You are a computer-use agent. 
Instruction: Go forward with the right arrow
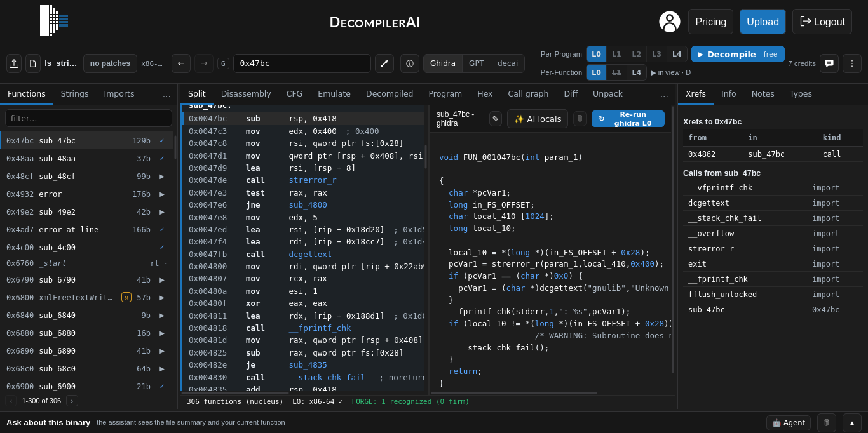204,63
